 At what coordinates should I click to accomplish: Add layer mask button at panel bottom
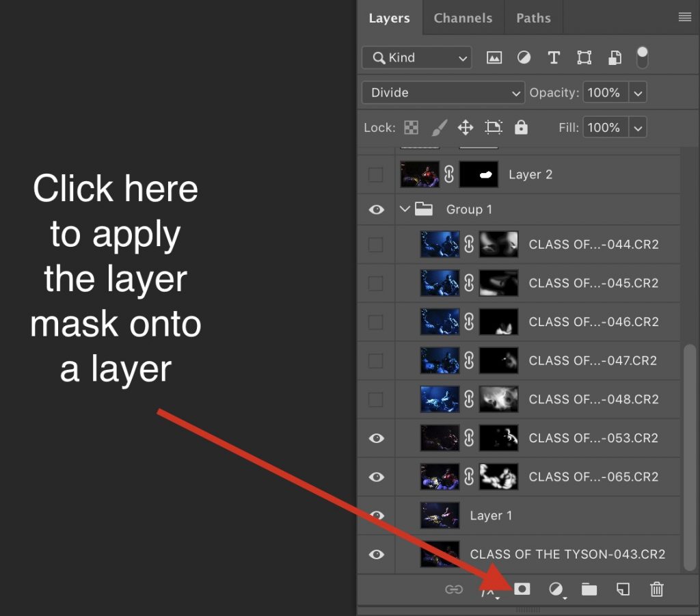tap(522, 589)
